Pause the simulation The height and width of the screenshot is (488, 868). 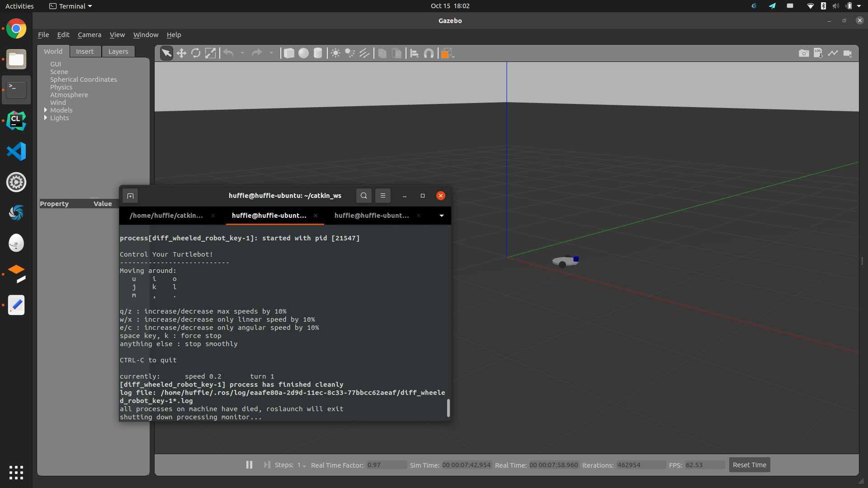coord(249,465)
